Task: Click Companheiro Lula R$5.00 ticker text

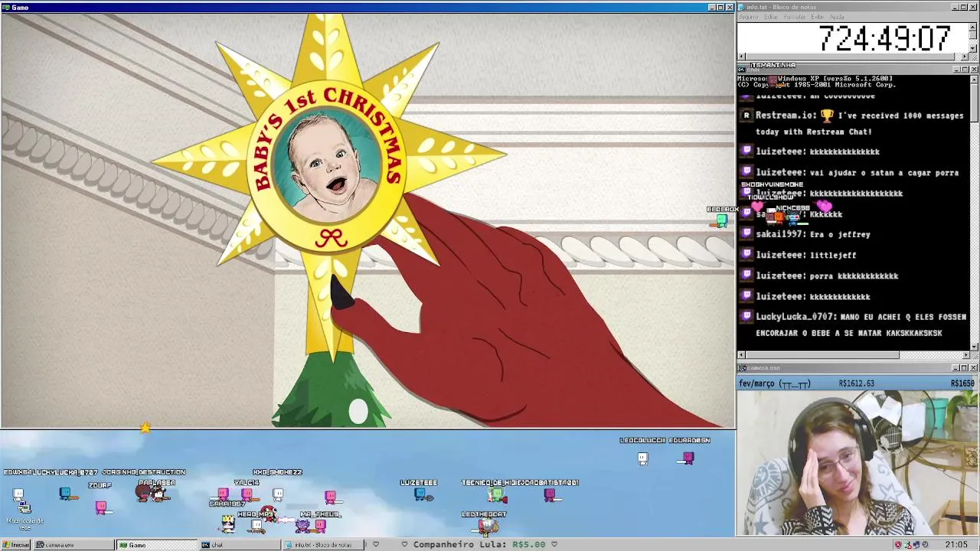Action: (x=479, y=545)
